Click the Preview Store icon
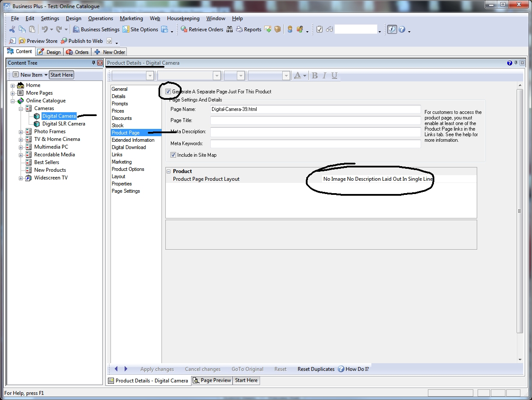The width and height of the screenshot is (532, 400). click(x=22, y=41)
